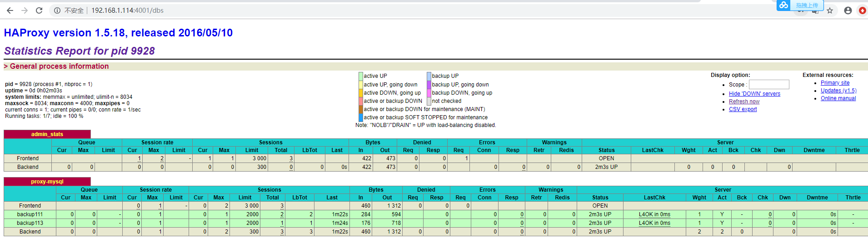The width and height of the screenshot is (868, 249).
Task: Open the Updates (v1.5) link
Action: (838, 91)
